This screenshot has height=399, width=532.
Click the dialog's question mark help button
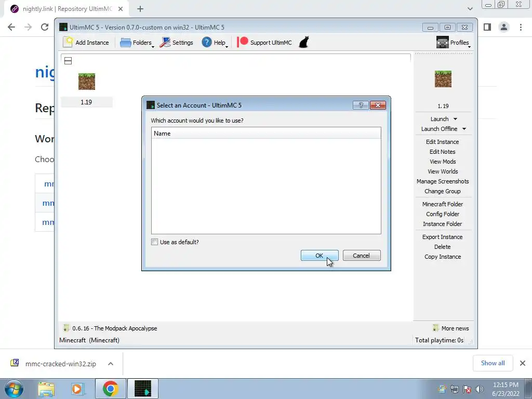361,105
